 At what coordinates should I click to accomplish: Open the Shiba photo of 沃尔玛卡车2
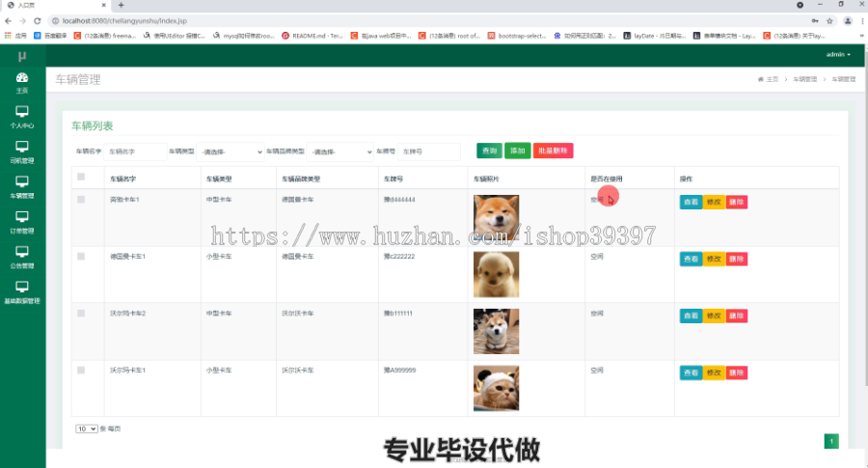(496, 331)
